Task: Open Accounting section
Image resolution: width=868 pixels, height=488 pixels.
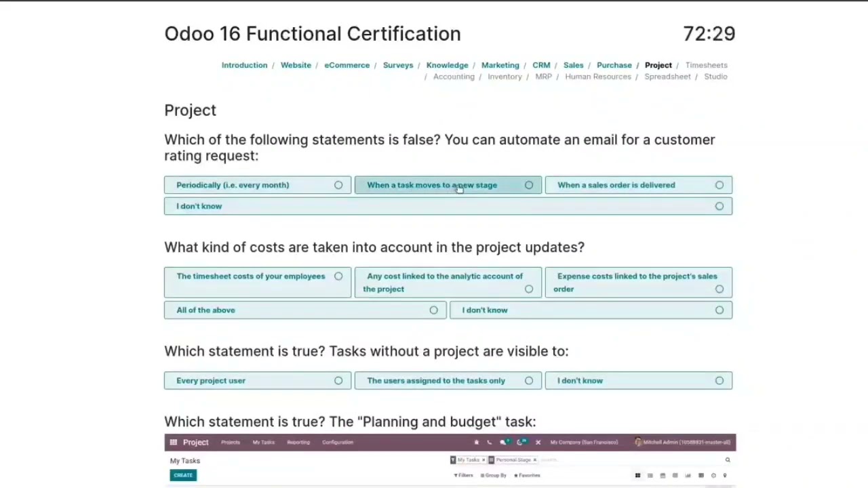Action: pyautogui.click(x=454, y=77)
